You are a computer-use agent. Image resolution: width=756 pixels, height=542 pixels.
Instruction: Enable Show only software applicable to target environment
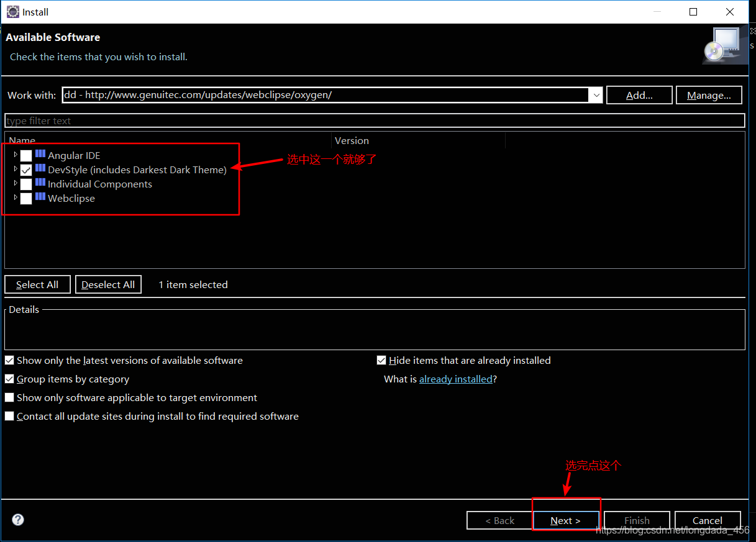(9, 397)
